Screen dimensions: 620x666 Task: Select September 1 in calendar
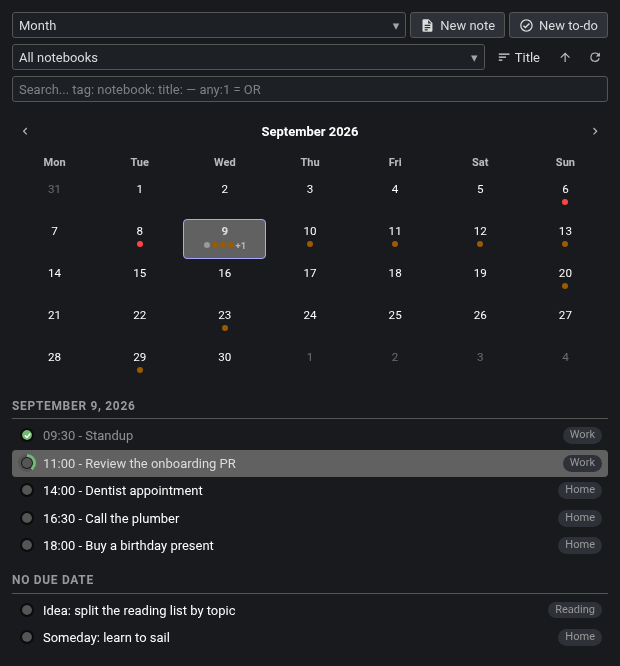point(140,197)
